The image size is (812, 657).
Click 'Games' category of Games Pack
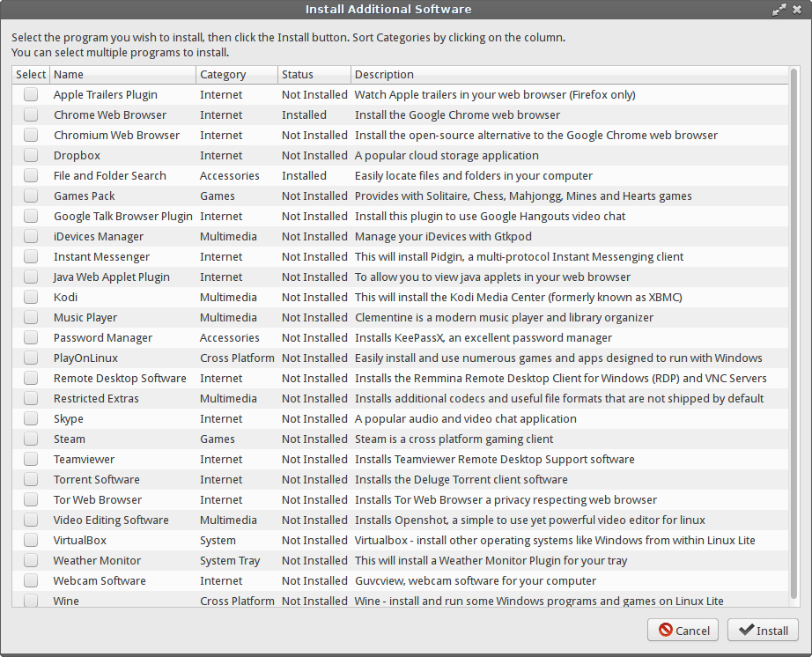[x=217, y=196]
